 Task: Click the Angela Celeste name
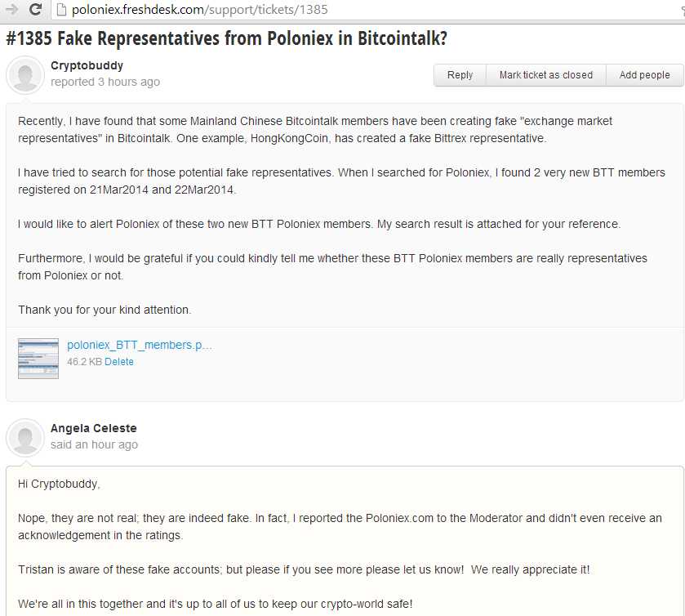pyautogui.click(x=94, y=428)
